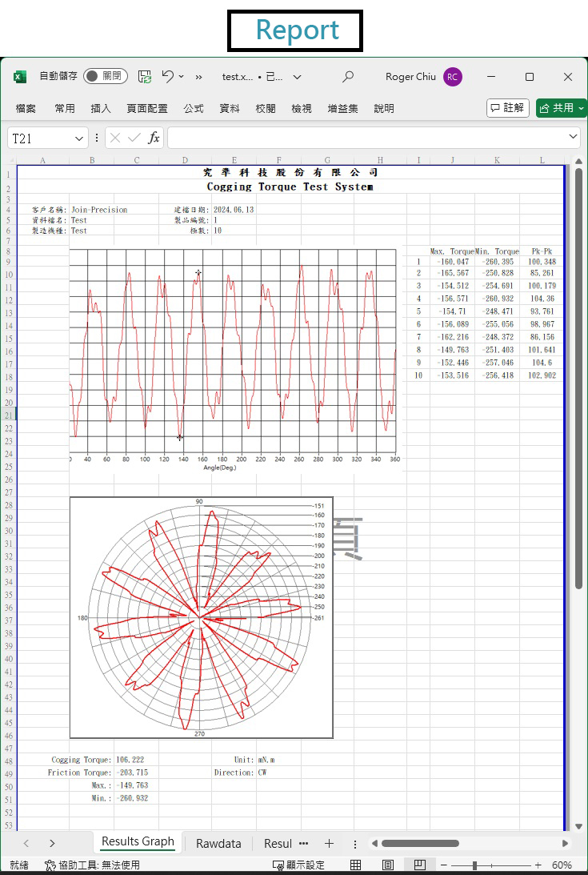Click the polar torque chart

tap(202, 617)
